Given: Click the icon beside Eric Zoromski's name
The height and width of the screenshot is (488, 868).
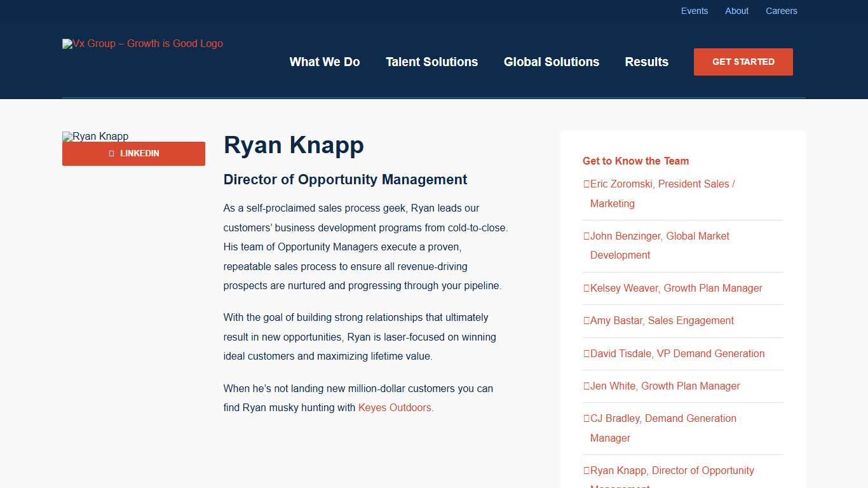Looking at the screenshot, I should pyautogui.click(x=585, y=184).
